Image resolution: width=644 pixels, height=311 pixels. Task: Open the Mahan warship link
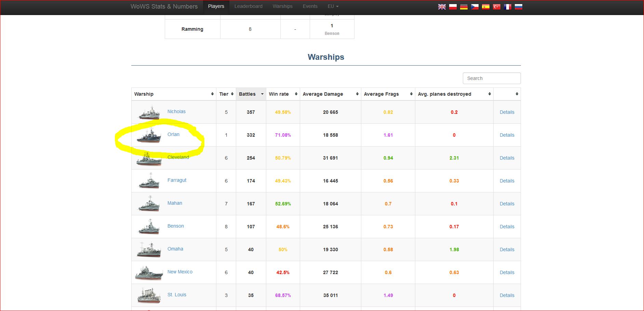175,203
